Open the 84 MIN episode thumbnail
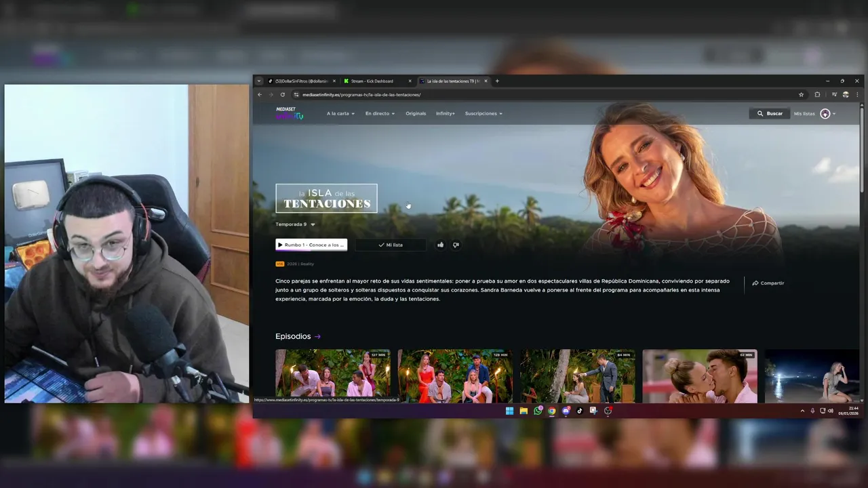Image resolution: width=868 pixels, height=488 pixels. tap(577, 376)
